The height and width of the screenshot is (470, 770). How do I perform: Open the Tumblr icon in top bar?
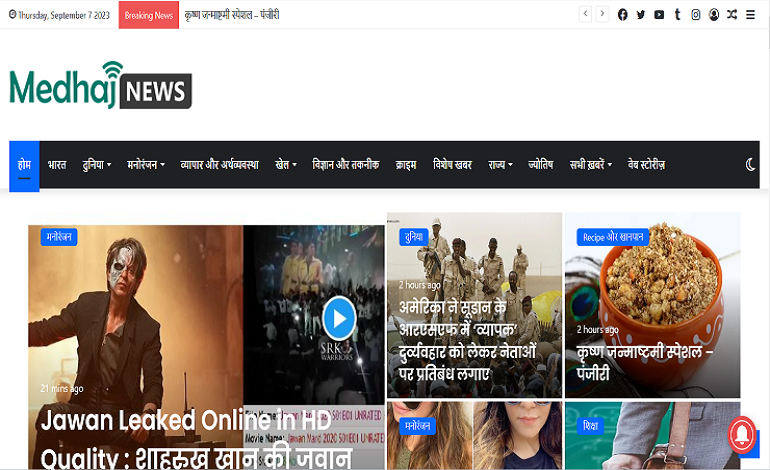(x=678, y=15)
